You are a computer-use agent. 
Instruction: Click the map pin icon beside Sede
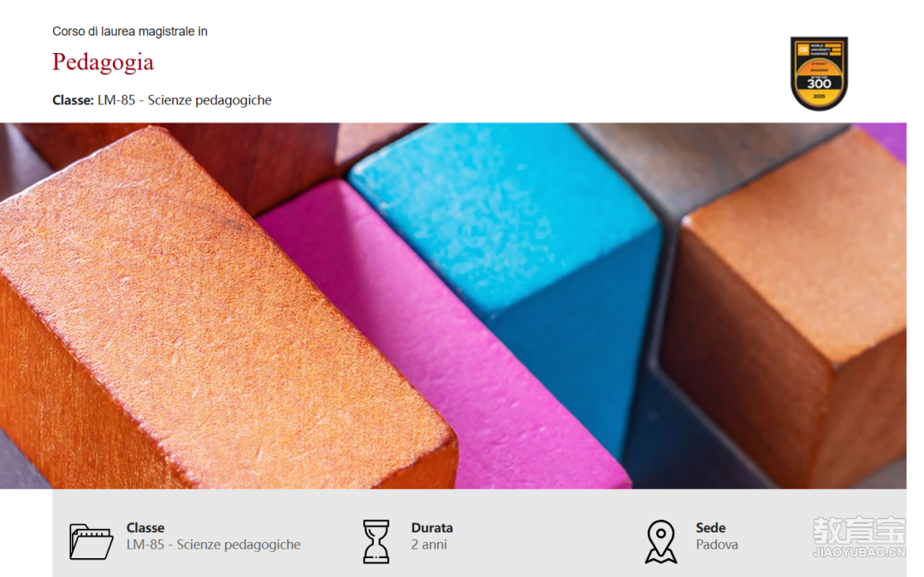point(660,541)
